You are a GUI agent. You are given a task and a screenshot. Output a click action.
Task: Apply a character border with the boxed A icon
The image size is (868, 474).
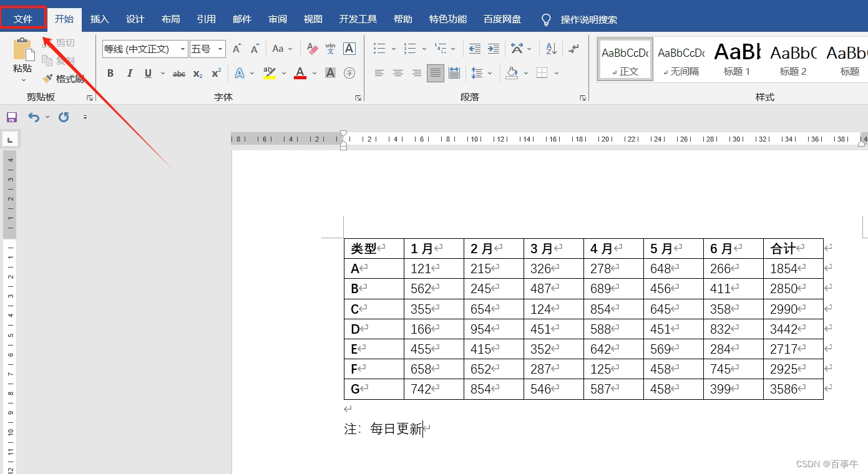[x=349, y=49]
